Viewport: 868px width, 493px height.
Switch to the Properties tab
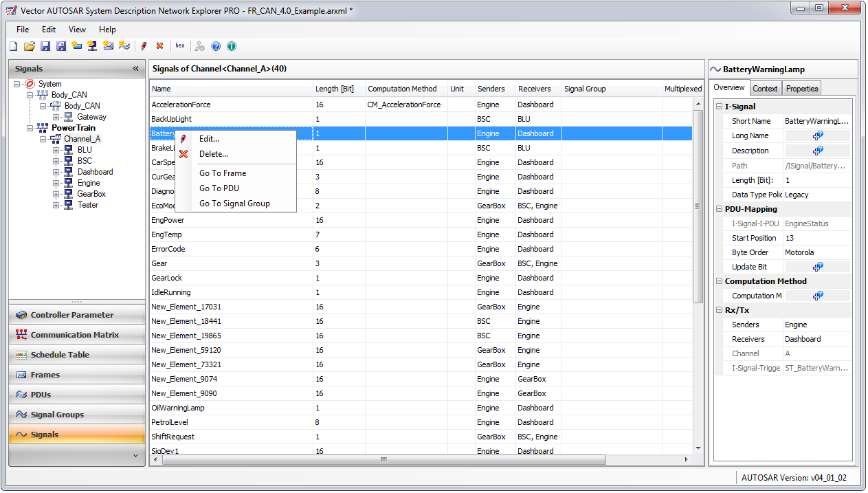click(x=801, y=88)
